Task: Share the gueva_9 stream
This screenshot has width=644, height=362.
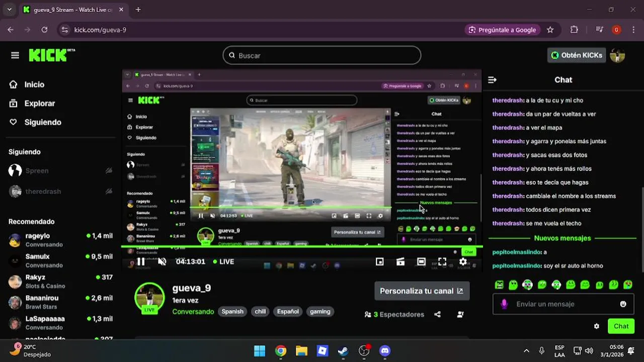Action: click(437, 314)
